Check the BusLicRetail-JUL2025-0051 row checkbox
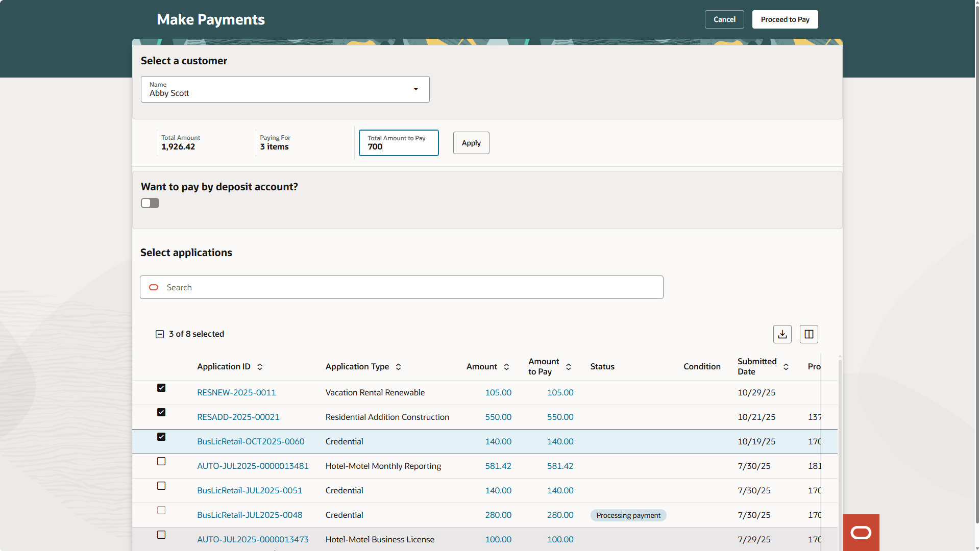Image resolution: width=980 pixels, height=551 pixels. 161,486
